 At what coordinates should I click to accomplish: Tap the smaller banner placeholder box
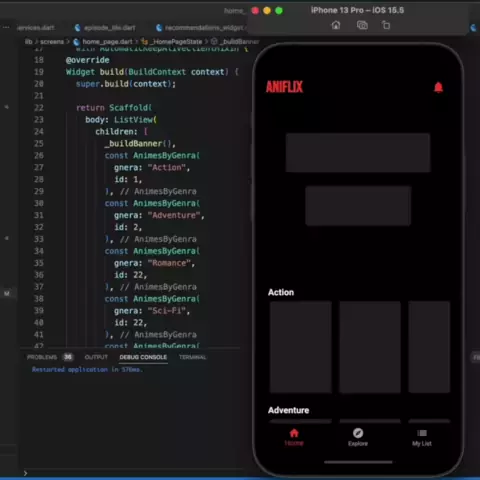pos(358,206)
